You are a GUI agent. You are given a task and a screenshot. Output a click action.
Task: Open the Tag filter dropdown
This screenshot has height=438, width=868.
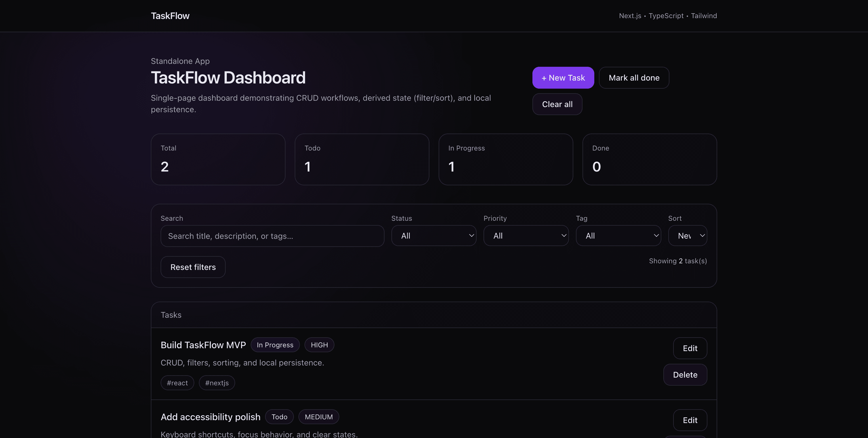pyautogui.click(x=618, y=235)
